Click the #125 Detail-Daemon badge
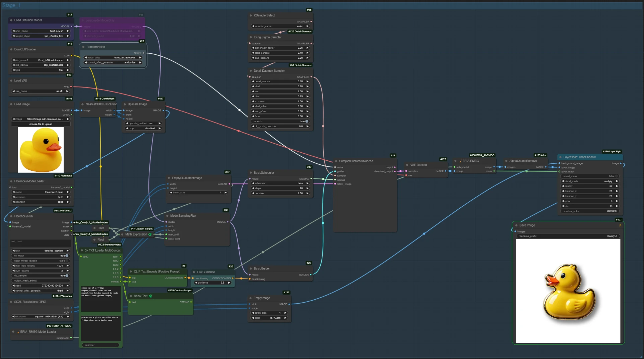 click(300, 32)
